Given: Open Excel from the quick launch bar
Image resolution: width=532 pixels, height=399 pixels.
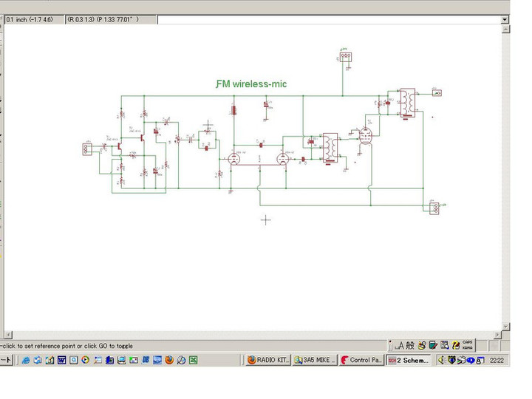Looking at the screenshot, I should point(193,361).
